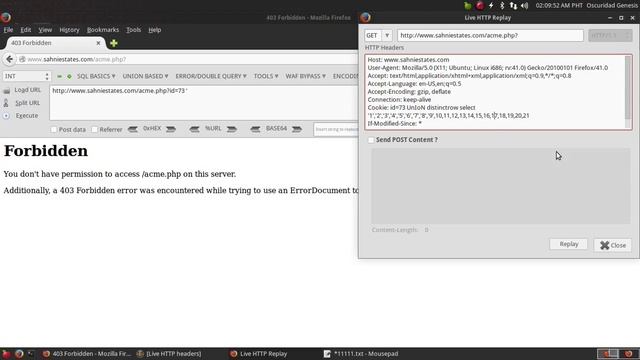The height and width of the screenshot is (360, 640).
Task: Click the insert string to replace field
Action: 336,129
